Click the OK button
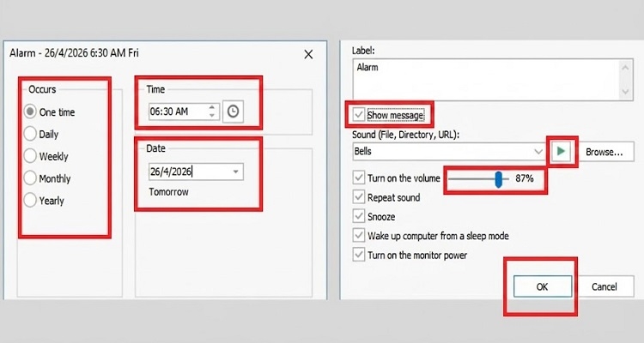The height and width of the screenshot is (343, 644). [x=542, y=286]
